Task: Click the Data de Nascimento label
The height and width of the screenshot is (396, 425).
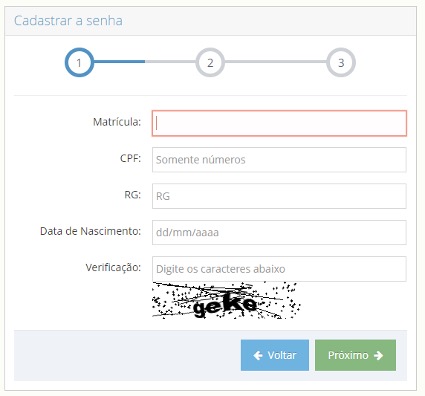Action: (90, 231)
